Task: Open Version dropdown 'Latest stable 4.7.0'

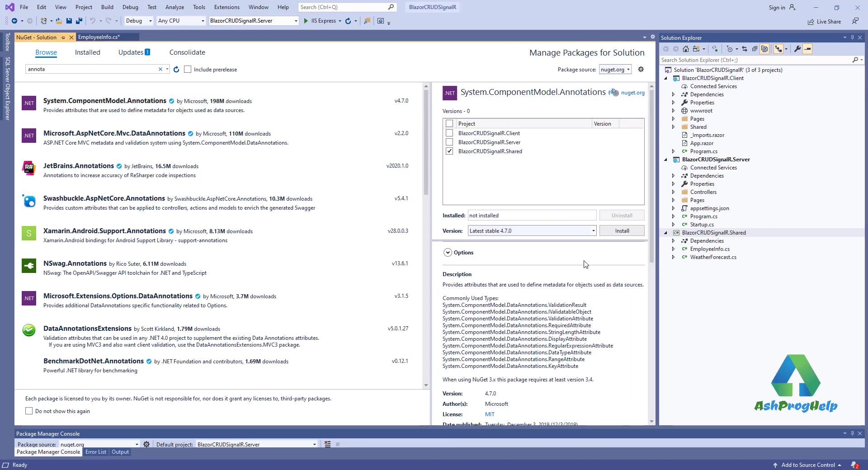Action: click(x=532, y=230)
